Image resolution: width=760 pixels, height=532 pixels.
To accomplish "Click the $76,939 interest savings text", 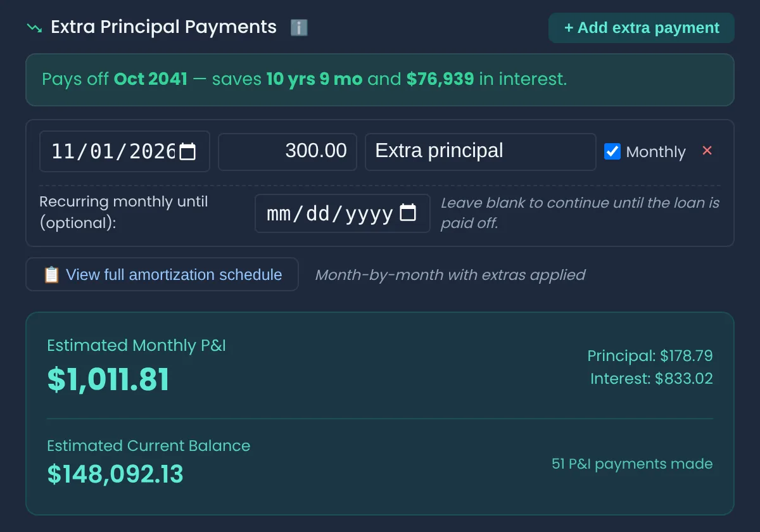I will coord(440,79).
